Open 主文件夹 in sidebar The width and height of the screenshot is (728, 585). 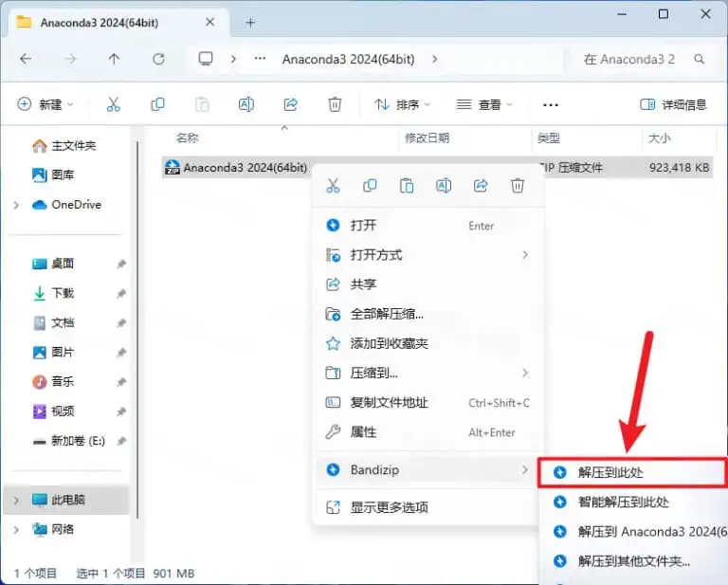pos(64,146)
